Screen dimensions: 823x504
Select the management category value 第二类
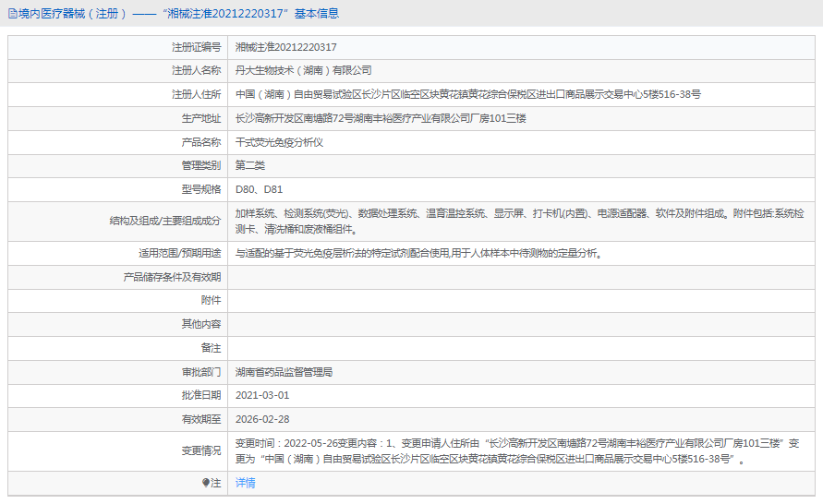pos(250,166)
